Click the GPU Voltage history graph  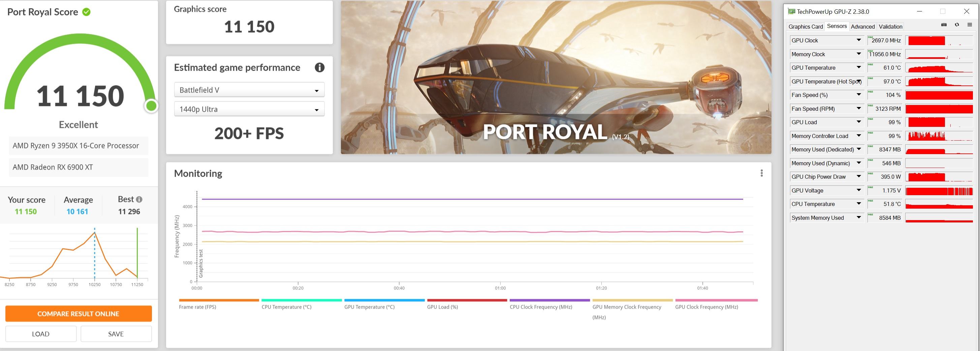coord(939,190)
